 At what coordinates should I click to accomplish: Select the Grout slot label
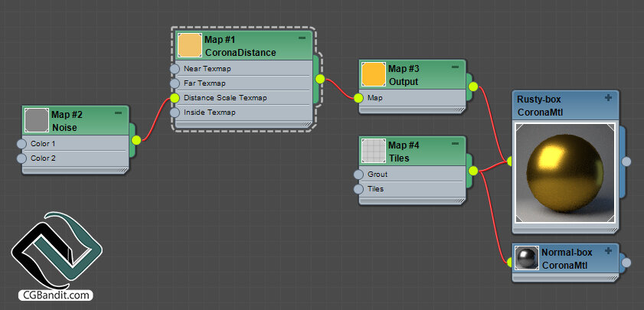click(378, 175)
